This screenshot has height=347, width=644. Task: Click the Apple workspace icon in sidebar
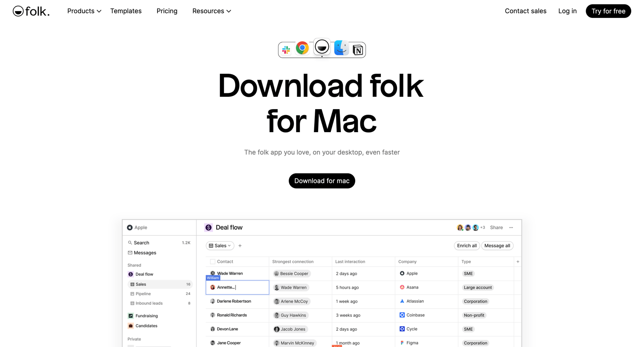click(130, 228)
